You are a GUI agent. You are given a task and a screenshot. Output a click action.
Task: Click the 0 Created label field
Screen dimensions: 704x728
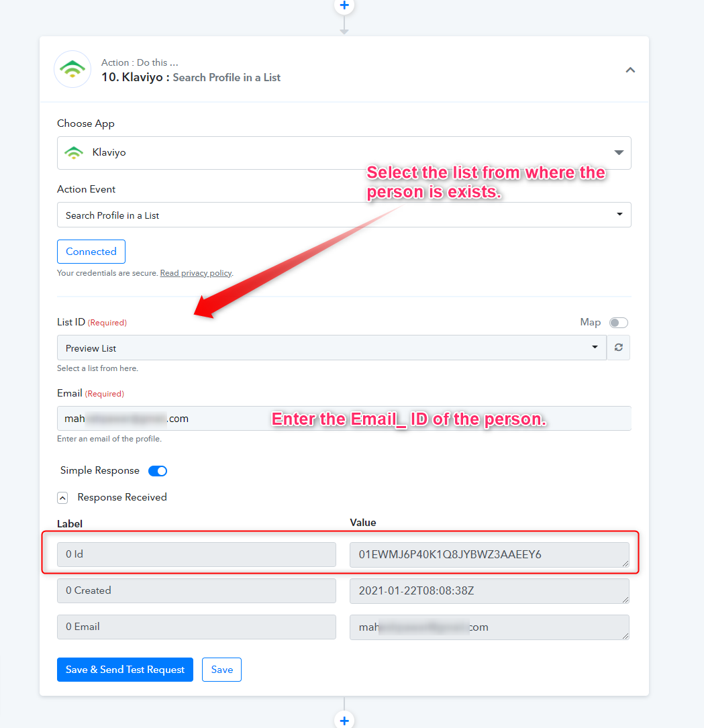tap(197, 590)
